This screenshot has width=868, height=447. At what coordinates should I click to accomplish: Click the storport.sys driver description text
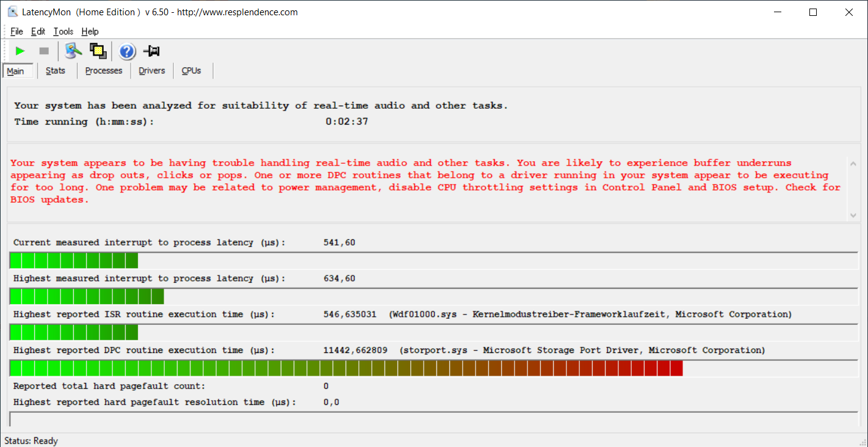click(x=582, y=351)
